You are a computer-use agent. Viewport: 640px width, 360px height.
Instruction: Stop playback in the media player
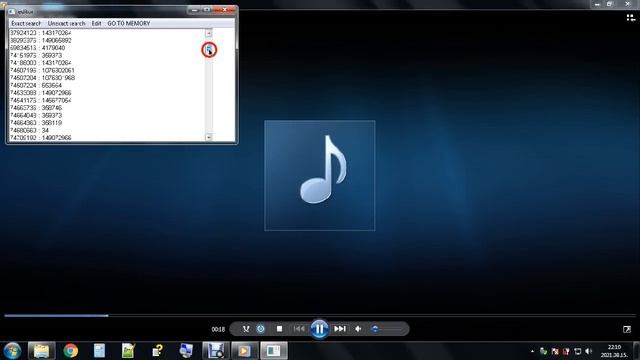(x=279, y=329)
